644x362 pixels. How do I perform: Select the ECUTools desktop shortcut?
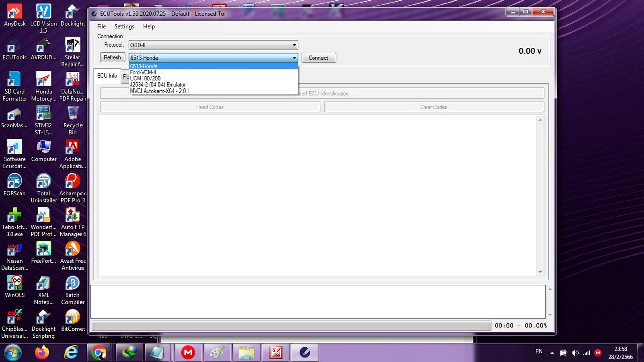click(x=15, y=49)
